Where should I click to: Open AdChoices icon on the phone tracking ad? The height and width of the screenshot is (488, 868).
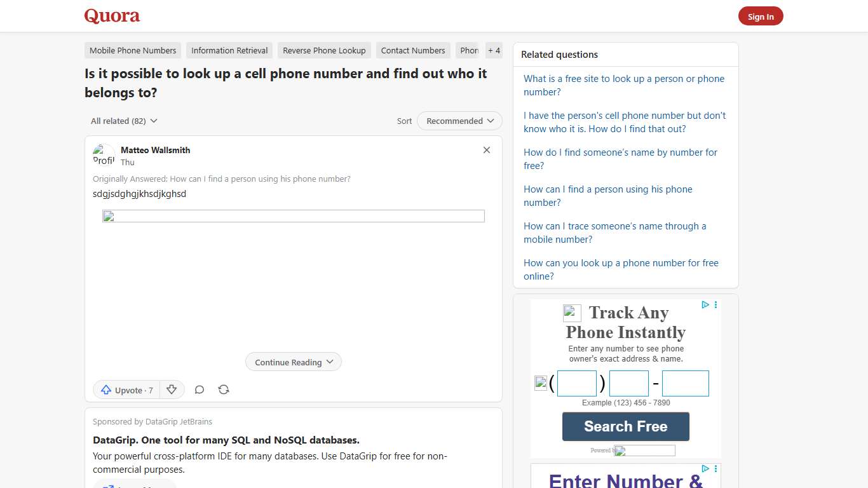(x=705, y=305)
